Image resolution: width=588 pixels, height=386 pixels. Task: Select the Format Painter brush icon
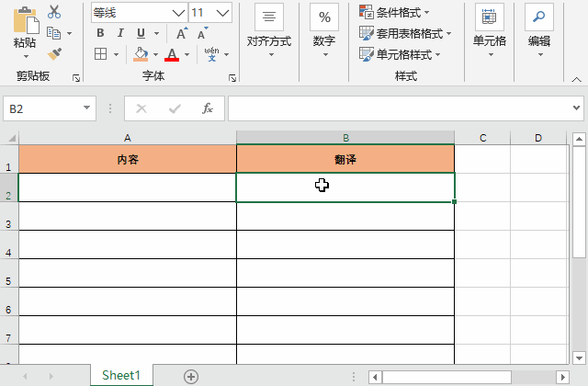pyautogui.click(x=54, y=54)
